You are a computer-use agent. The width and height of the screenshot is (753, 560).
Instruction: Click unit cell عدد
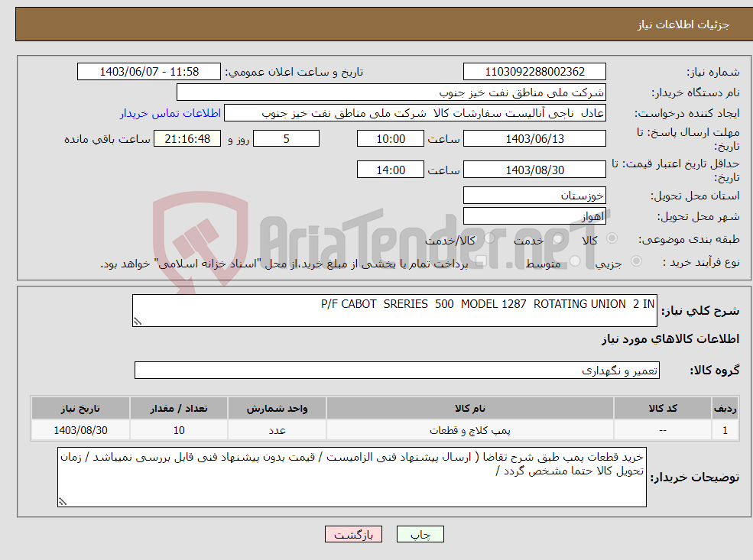pyautogui.click(x=277, y=430)
